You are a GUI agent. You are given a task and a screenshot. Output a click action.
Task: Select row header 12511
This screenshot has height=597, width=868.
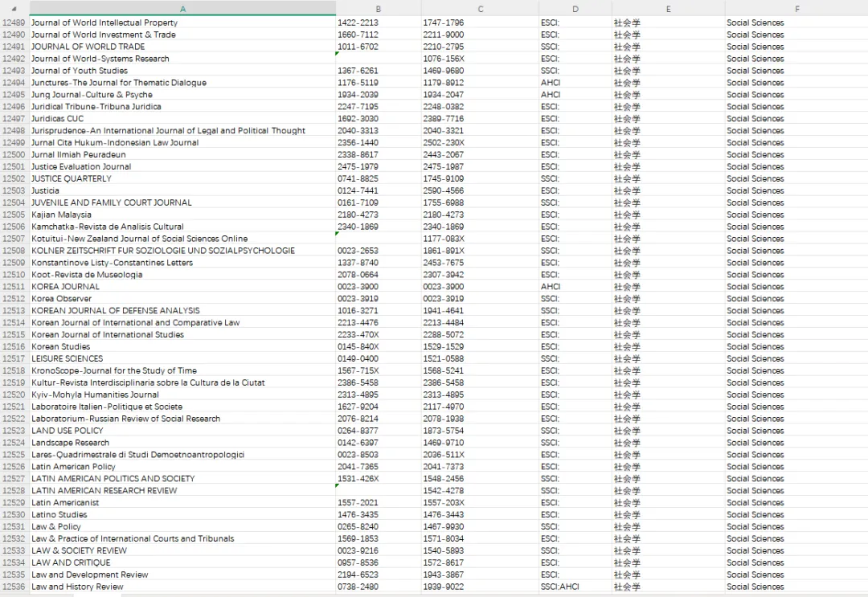pos(14,287)
